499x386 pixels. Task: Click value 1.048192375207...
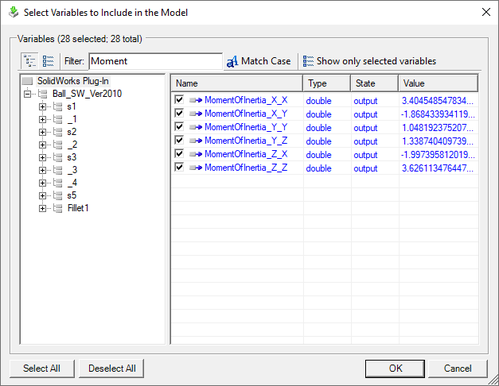pos(437,127)
